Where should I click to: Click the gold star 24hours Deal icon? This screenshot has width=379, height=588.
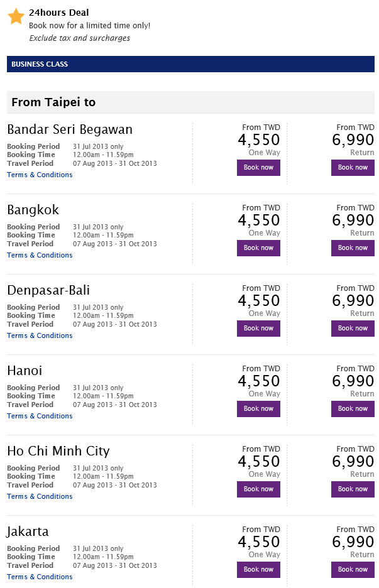point(16,16)
